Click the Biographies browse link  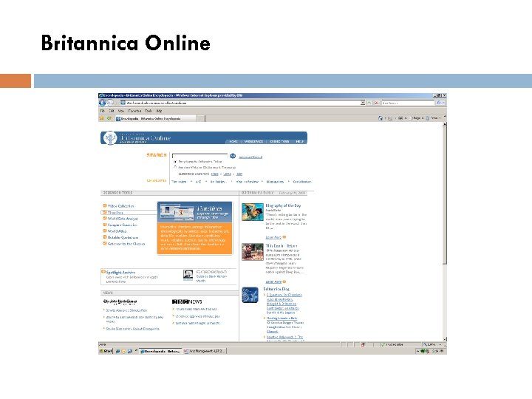click(275, 182)
